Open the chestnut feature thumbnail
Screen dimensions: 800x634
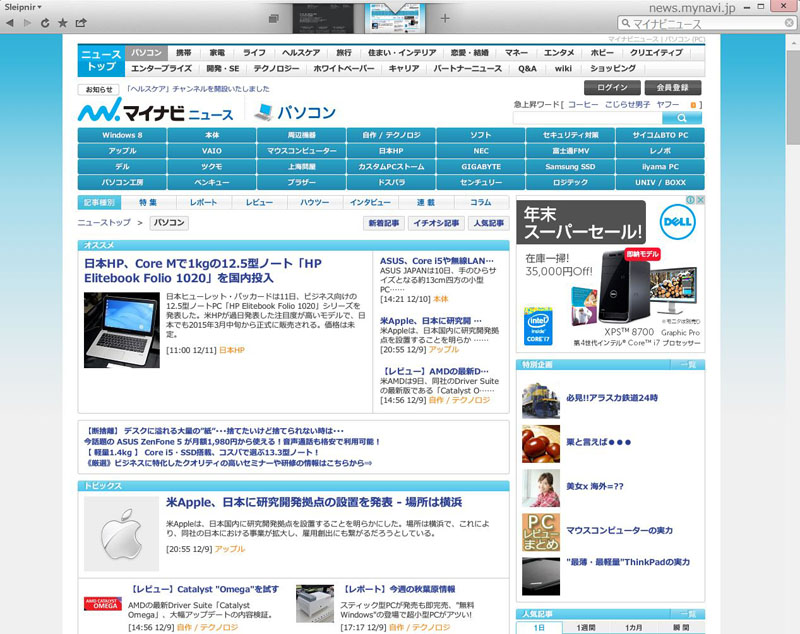coord(541,444)
